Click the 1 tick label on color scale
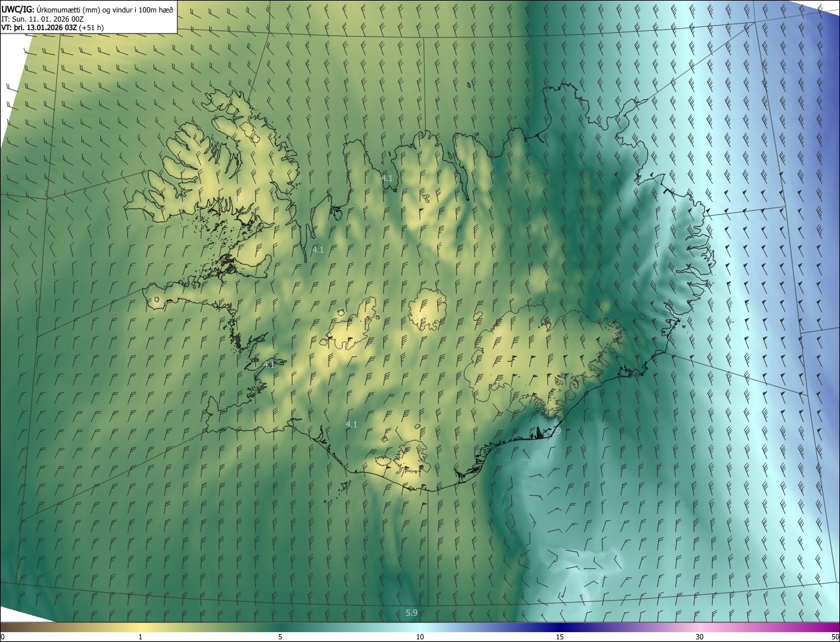Viewport: 840px width, 642px height. tap(140, 637)
